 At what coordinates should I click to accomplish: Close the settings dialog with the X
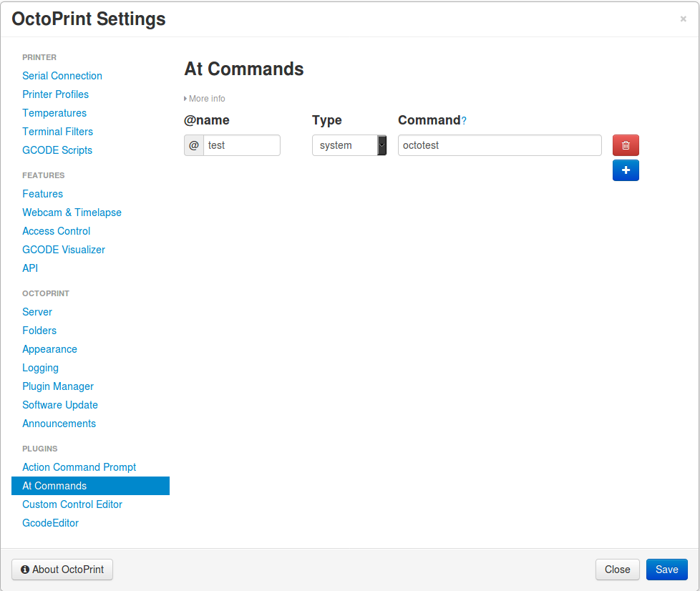683,19
